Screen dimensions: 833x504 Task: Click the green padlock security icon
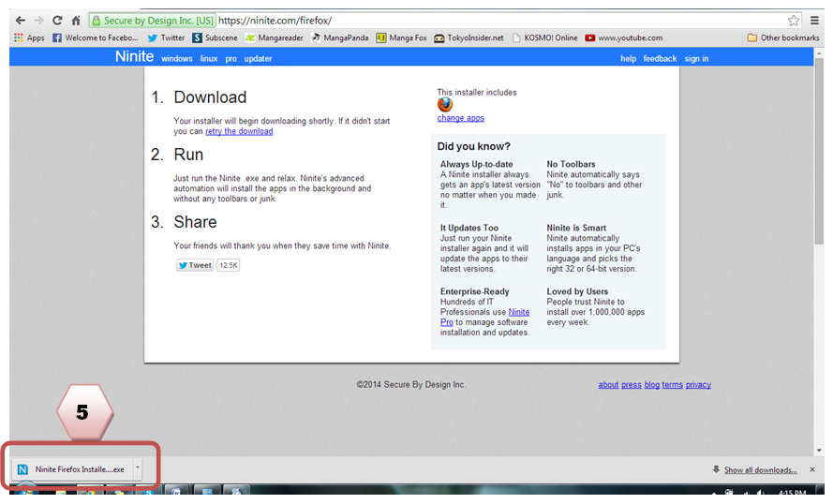pos(97,21)
